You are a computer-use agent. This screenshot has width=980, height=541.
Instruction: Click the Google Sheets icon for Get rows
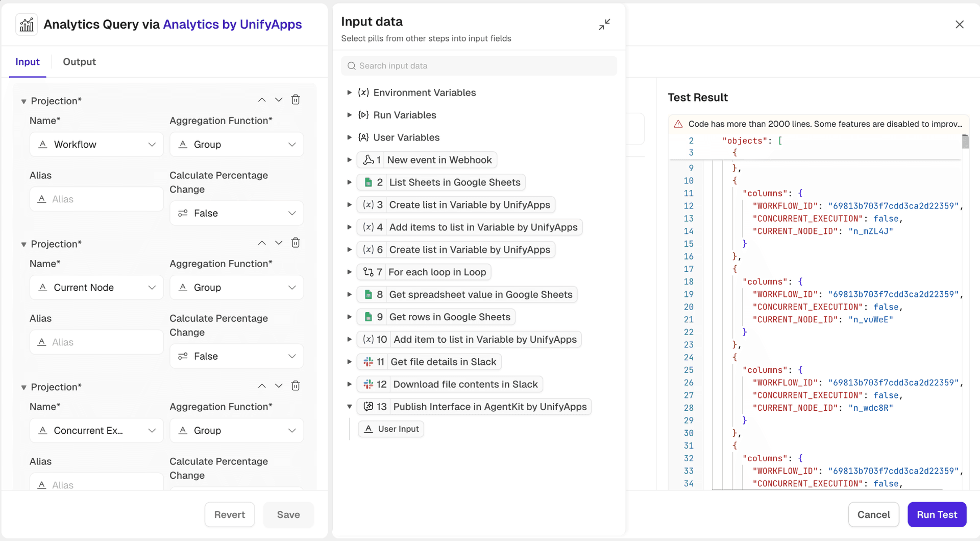pyautogui.click(x=368, y=317)
